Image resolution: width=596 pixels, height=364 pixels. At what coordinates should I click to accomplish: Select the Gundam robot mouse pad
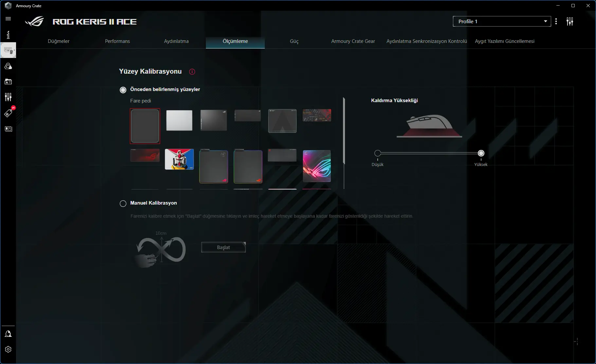click(179, 159)
